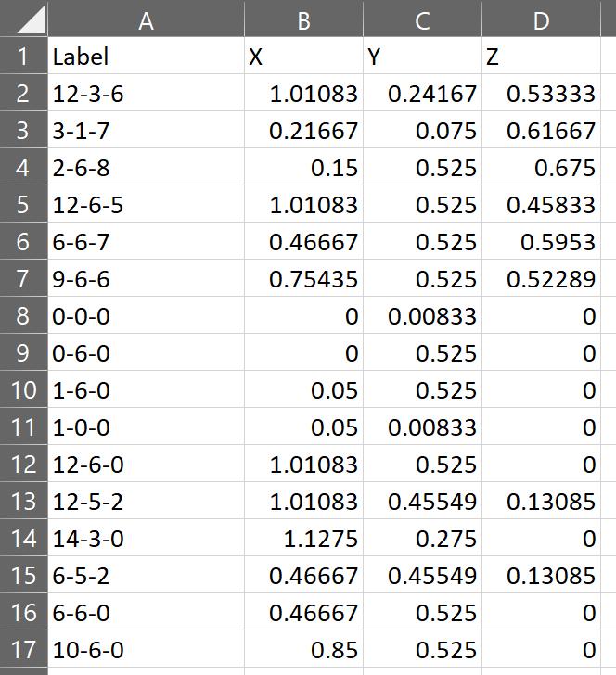Select label cell 14-3-0
616x675 pixels.
[146, 538]
